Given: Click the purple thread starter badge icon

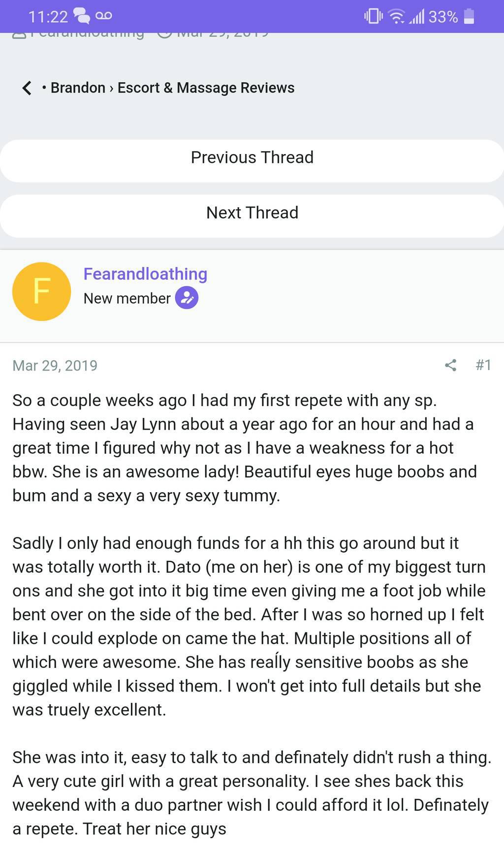Looking at the screenshot, I should pyautogui.click(x=187, y=298).
